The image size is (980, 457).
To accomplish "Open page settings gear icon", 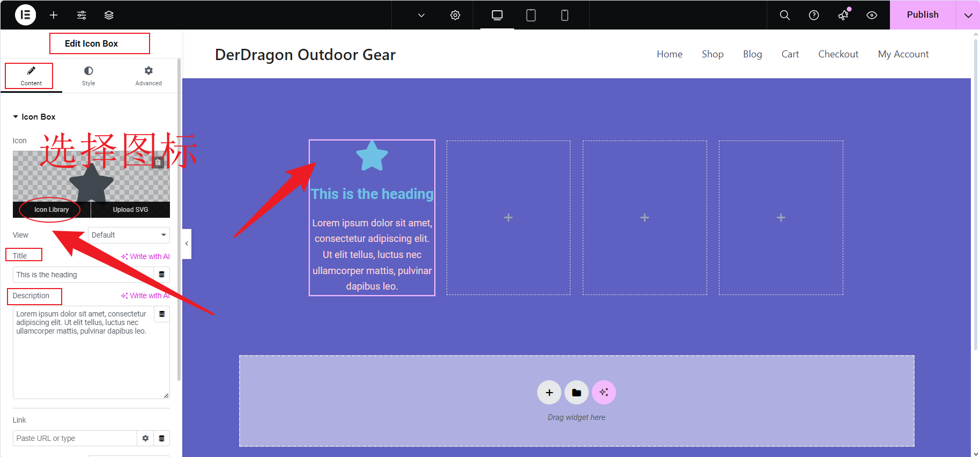I will tap(455, 15).
